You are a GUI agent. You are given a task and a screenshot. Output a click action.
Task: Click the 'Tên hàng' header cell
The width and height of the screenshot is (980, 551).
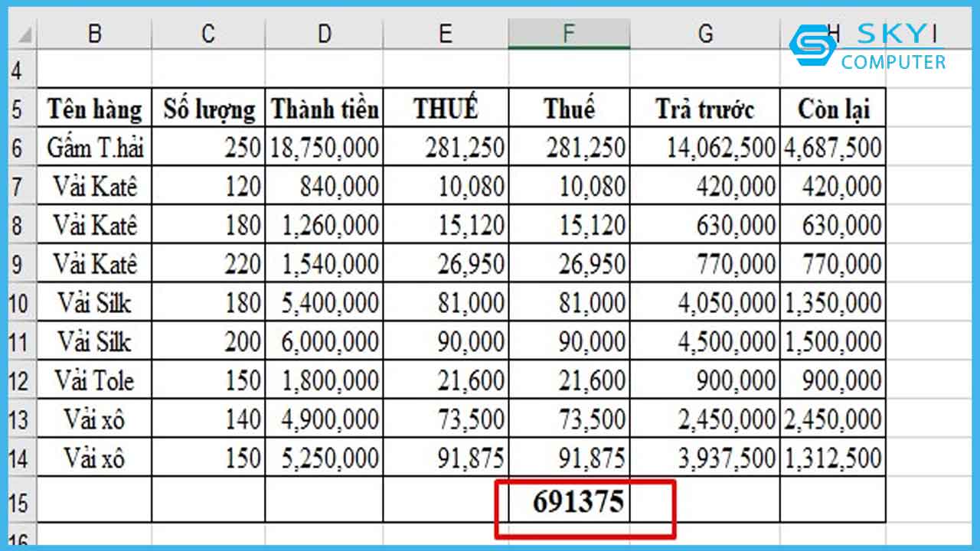tap(94, 109)
